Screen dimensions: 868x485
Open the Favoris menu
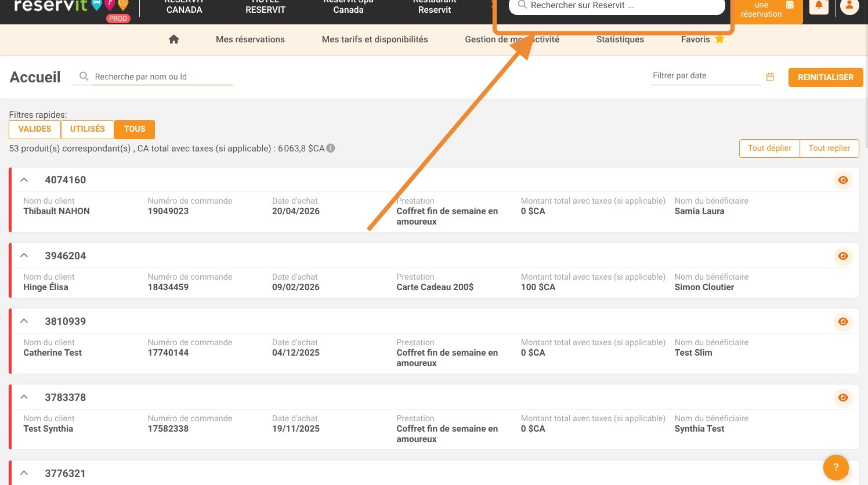[696, 39]
